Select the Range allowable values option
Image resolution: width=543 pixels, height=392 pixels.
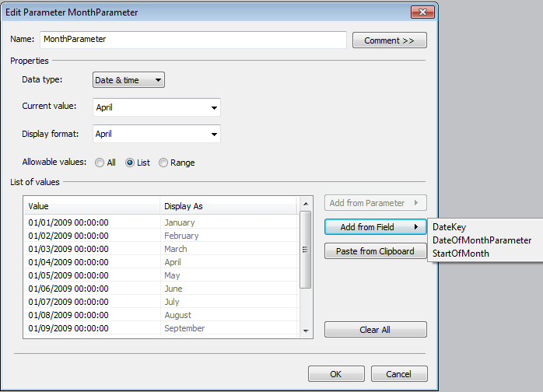click(x=177, y=163)
